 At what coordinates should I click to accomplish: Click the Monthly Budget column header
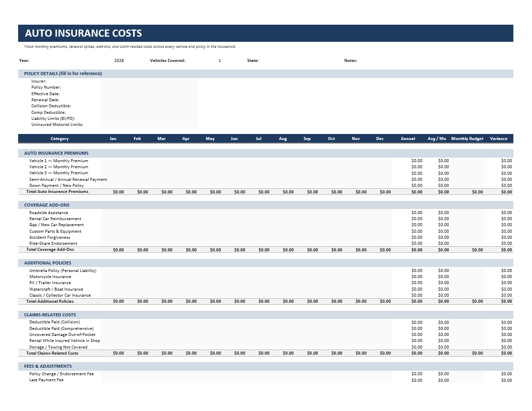coord(467,139)
